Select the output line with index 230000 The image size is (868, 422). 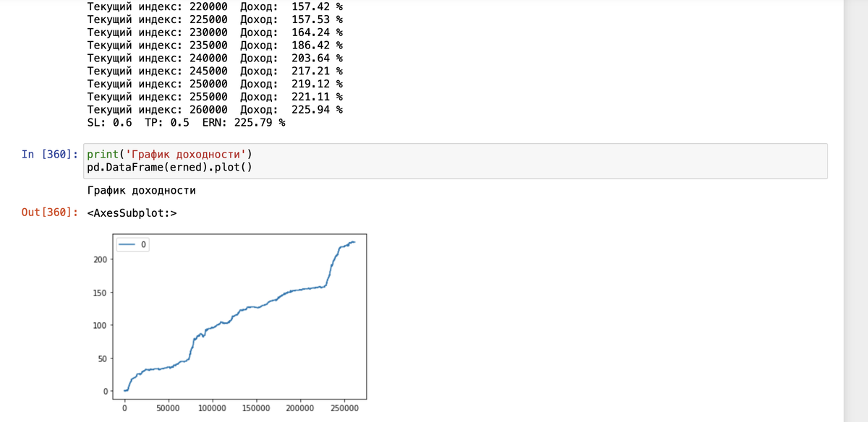coord(215,33)
